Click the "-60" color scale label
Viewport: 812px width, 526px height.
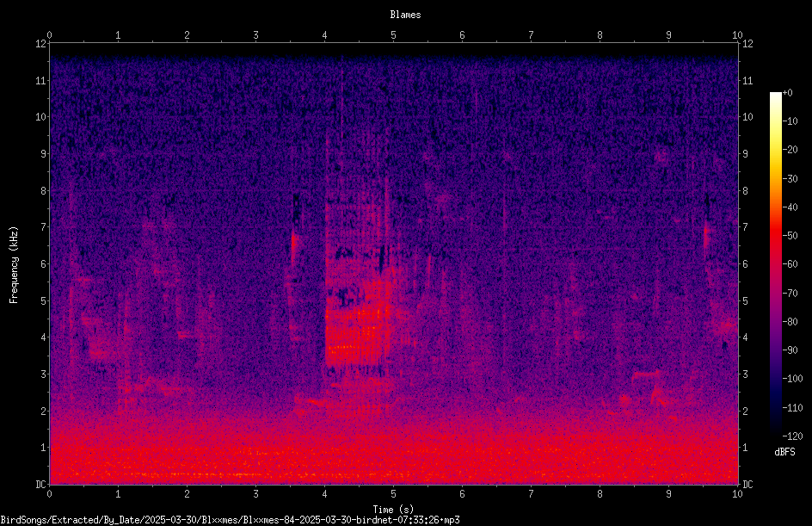coord(790,264)
